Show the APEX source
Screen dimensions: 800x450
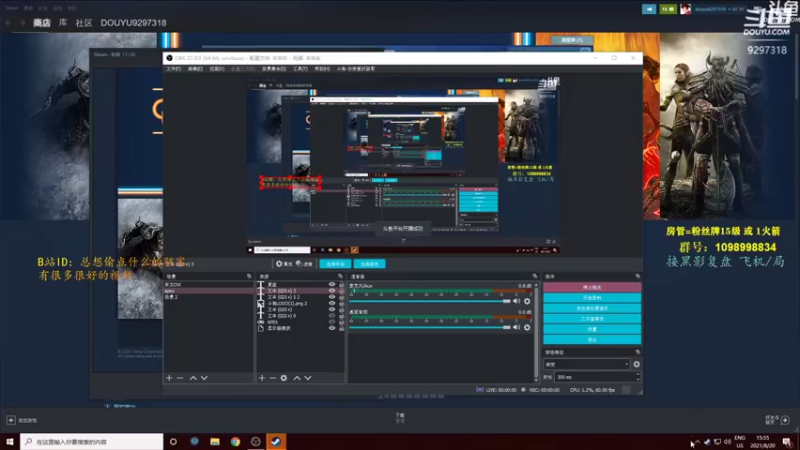[332, 322]
